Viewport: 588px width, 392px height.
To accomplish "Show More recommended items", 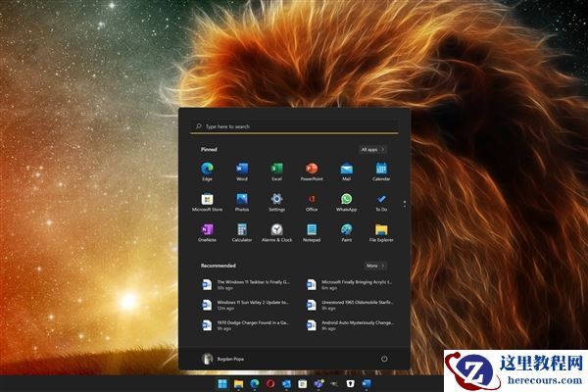I will click(x=375, y=266).
